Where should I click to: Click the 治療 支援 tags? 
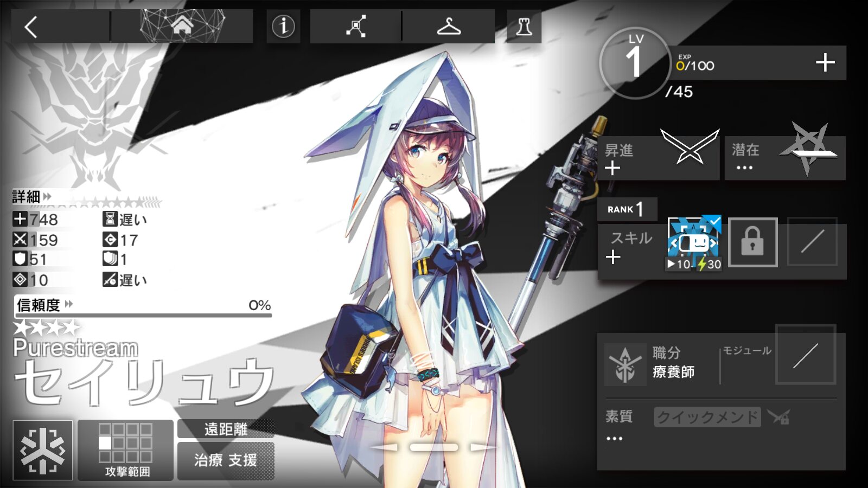(226, 460)
